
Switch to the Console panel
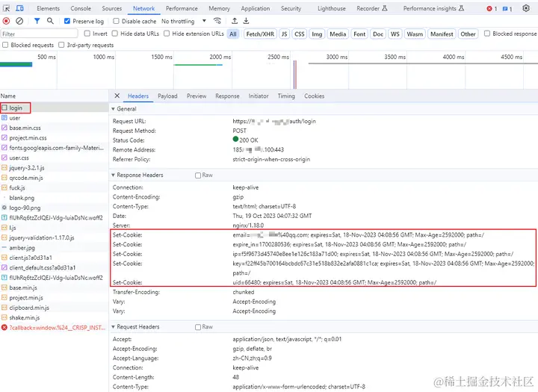coord(81,8)
